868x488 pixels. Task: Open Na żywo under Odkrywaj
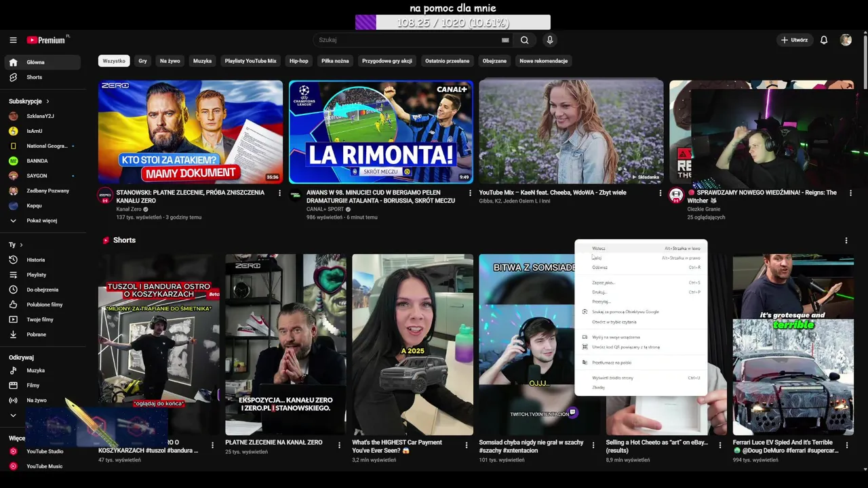42,401
